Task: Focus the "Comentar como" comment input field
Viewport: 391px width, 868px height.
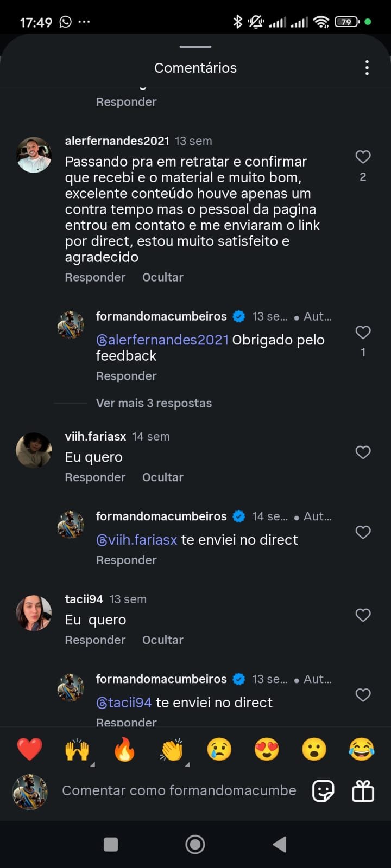Action: tap(179, 791)
